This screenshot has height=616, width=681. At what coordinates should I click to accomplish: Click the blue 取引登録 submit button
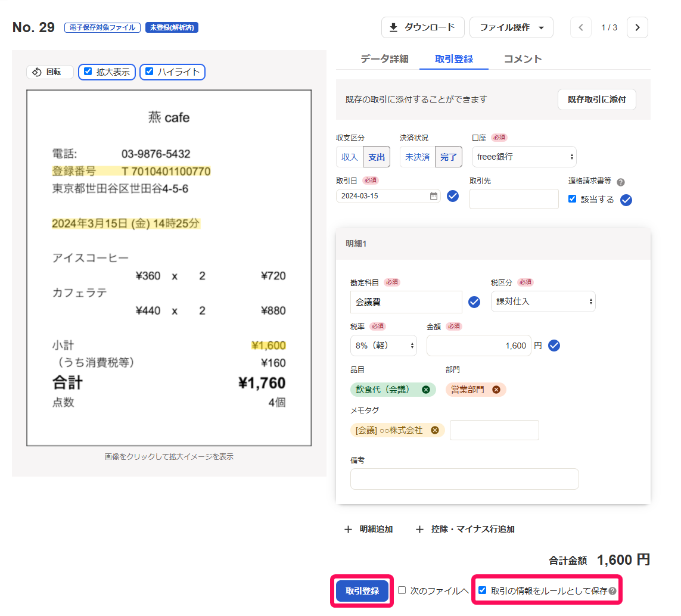click(x=362, y=591)
